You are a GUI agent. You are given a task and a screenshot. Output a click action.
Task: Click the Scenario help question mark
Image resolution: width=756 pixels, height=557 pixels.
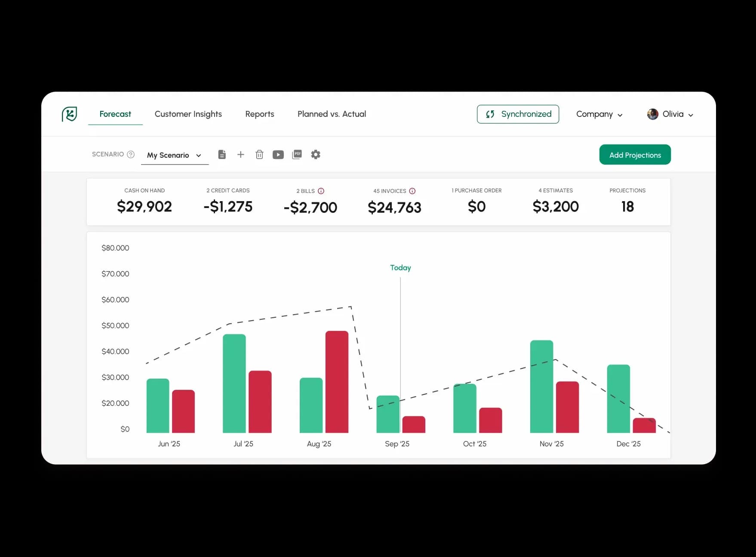pyautogui.click(x=131, y=154)
